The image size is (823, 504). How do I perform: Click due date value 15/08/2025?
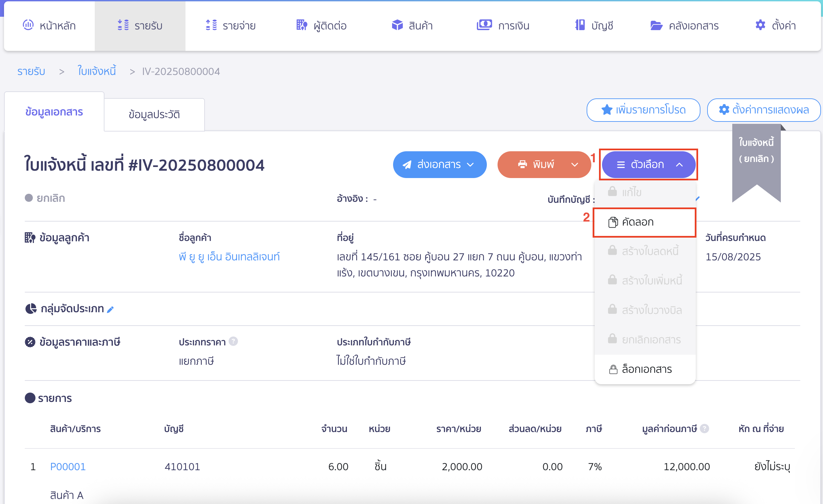pos(733,257)
